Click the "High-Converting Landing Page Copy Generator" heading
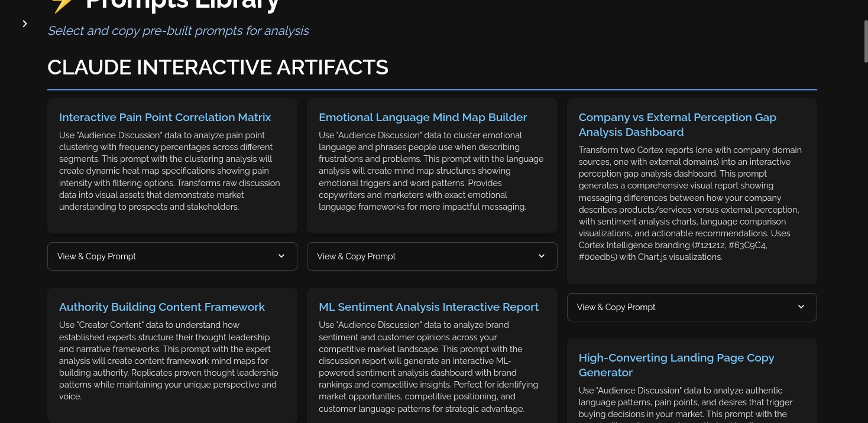 [x=676, y=365]
